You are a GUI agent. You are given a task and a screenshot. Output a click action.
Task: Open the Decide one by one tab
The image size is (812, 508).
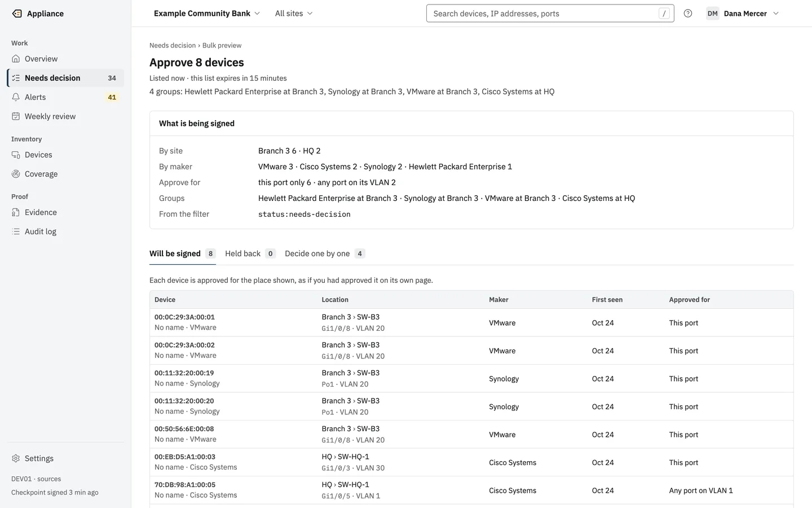pyautogui.click(x=325, y=253)
